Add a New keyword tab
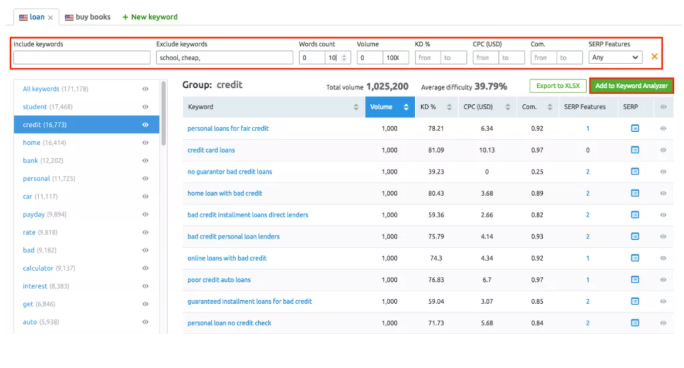Image resolution: width=684 pixels, height=368 pixels. [150, 17]
